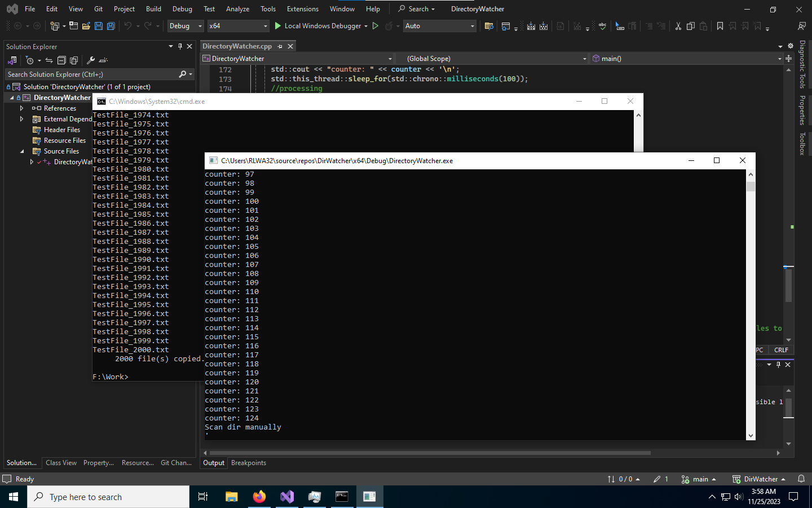This screenshot has height=508, width=812.
Task: Click the Save All icon
Action: tap(111, 26)
